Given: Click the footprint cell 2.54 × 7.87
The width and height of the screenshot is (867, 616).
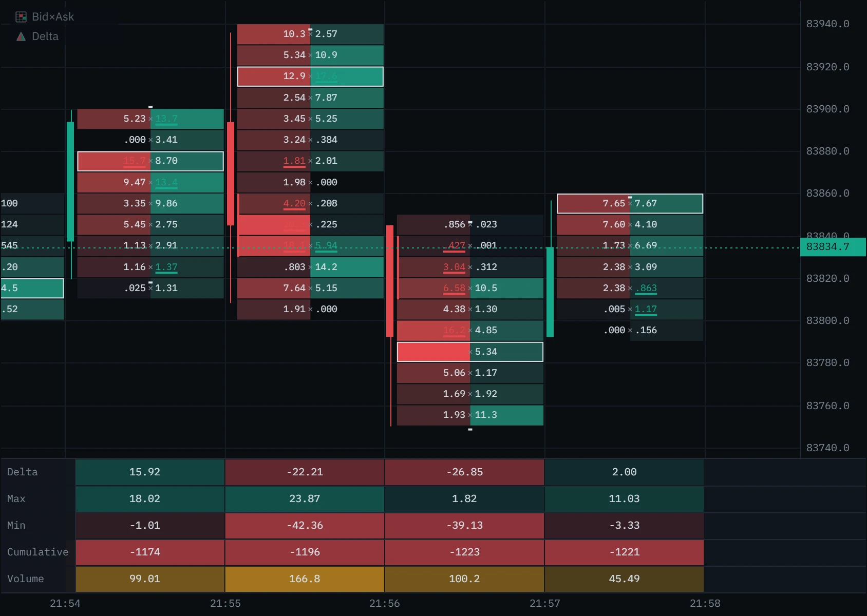Looking at the screenshot, I should 310,98.
